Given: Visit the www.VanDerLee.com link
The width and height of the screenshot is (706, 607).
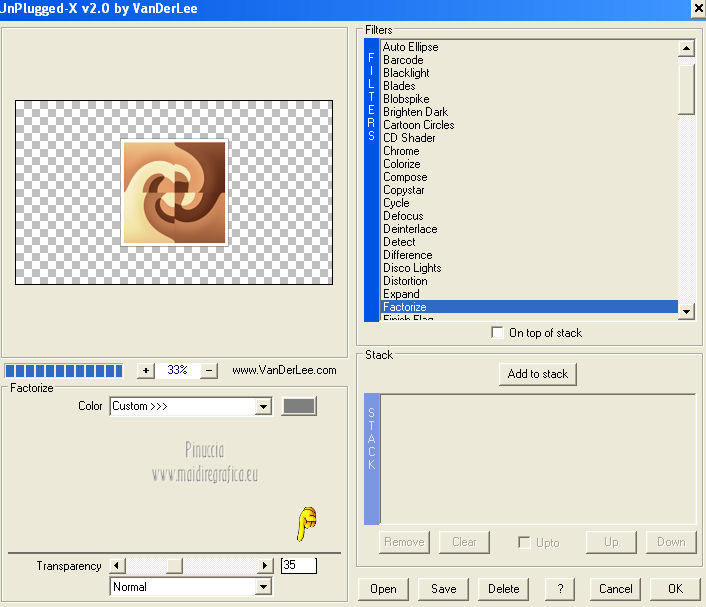Looking at the screenshot, I should [284, 370].
